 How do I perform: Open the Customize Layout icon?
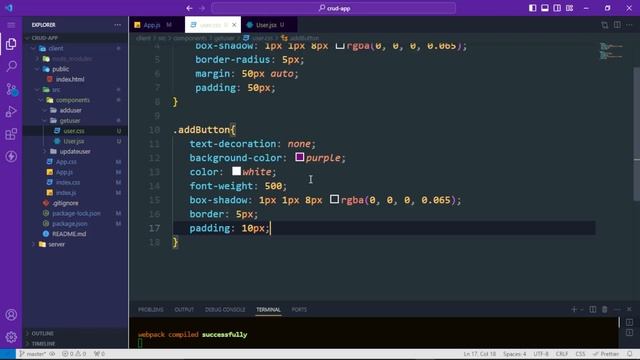coord(569,8)
